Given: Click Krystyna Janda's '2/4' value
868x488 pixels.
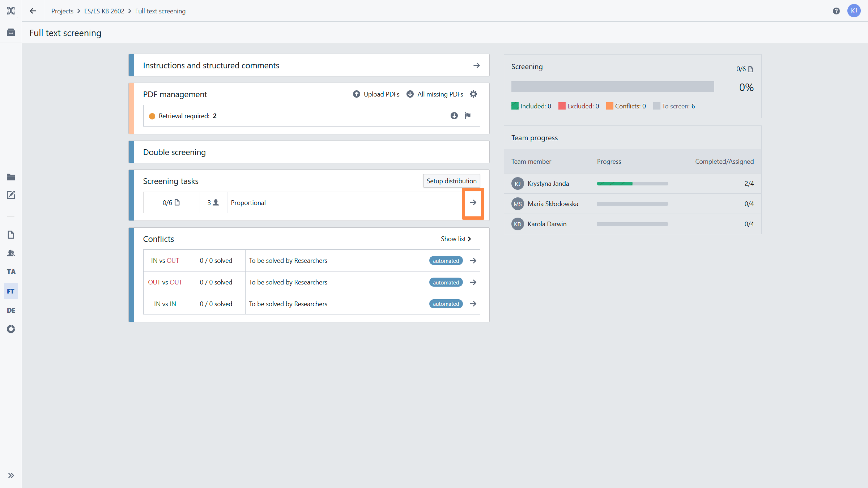Looking at the screenshot, I should click(x=749, y=183).
